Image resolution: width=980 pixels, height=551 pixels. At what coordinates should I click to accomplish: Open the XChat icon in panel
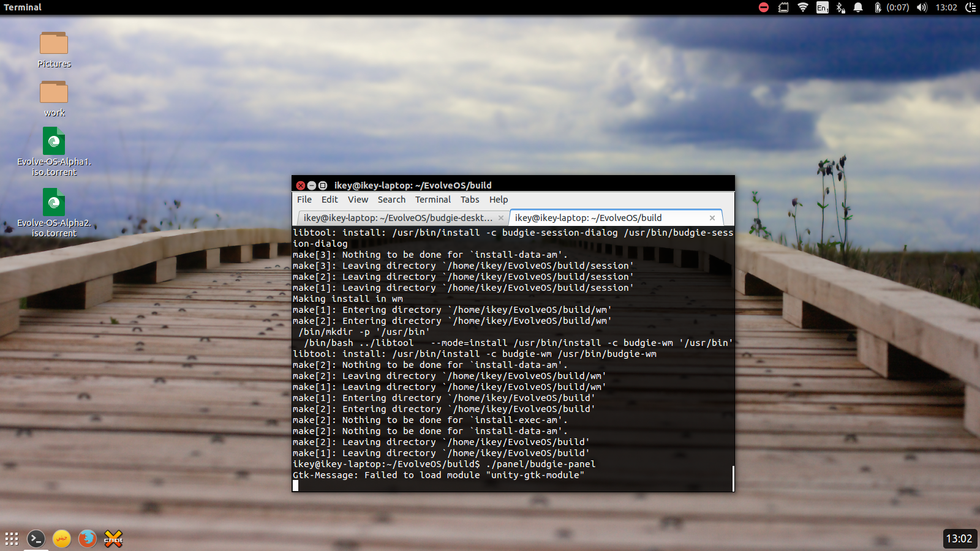coord(113,539)
